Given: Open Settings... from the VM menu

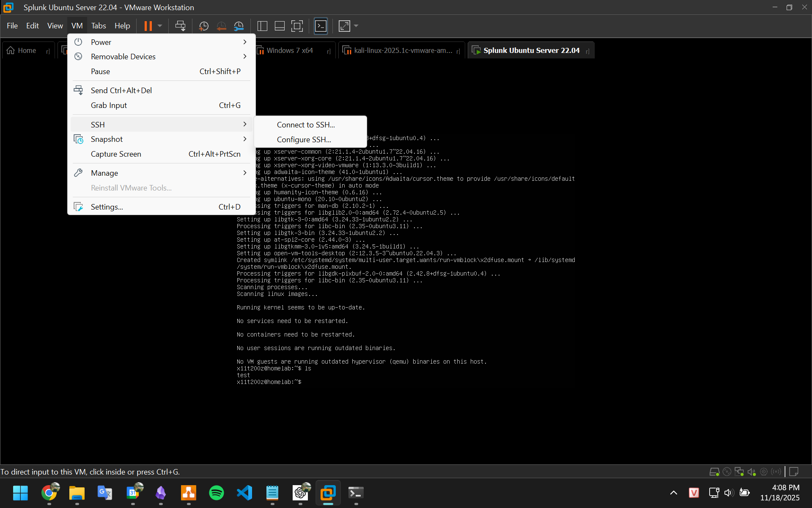Looking at the screenshot, I should [107, 207].
